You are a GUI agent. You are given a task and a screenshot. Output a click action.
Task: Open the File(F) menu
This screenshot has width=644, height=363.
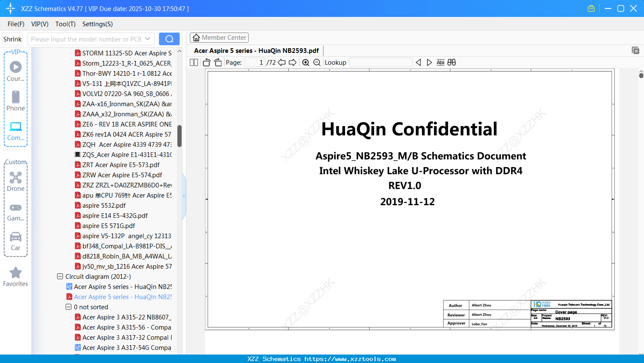16,24
